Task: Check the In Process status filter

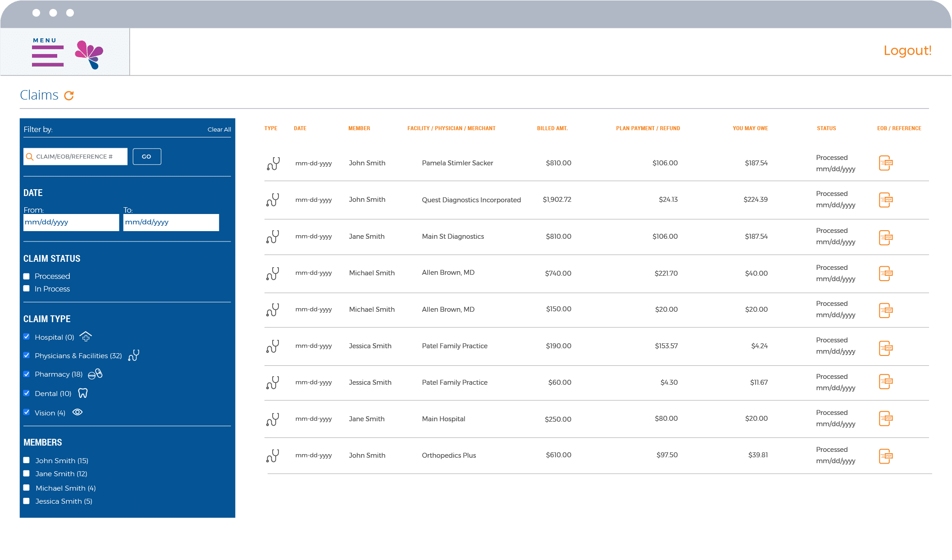Action: (27, 289)
